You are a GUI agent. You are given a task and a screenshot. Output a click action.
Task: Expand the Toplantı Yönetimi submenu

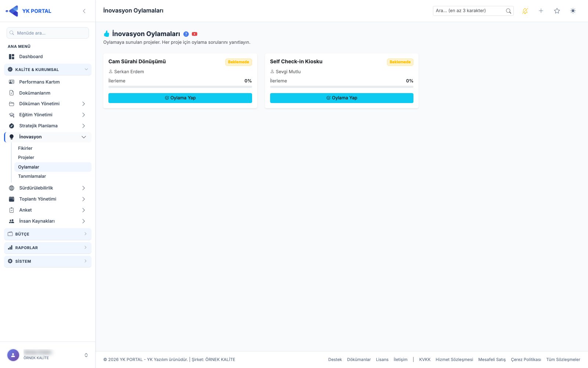click(x=48, y=199)
